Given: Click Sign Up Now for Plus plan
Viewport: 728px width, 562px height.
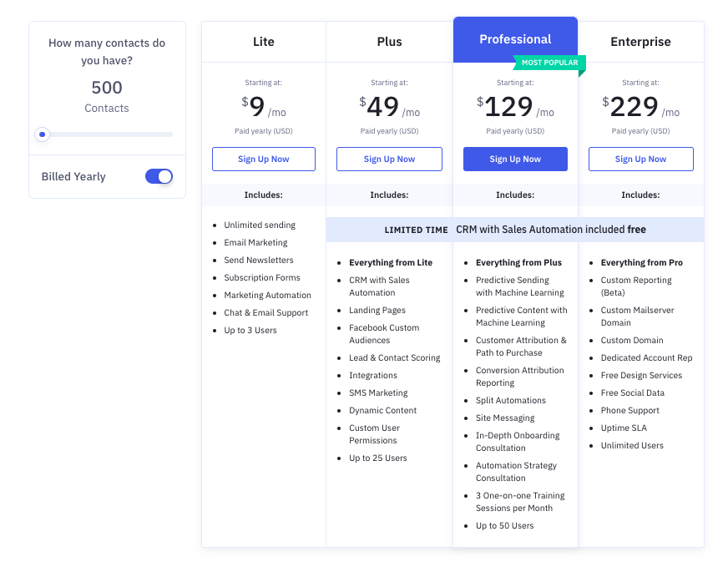Looking at the screenshot, I should (x=389, y=159).
